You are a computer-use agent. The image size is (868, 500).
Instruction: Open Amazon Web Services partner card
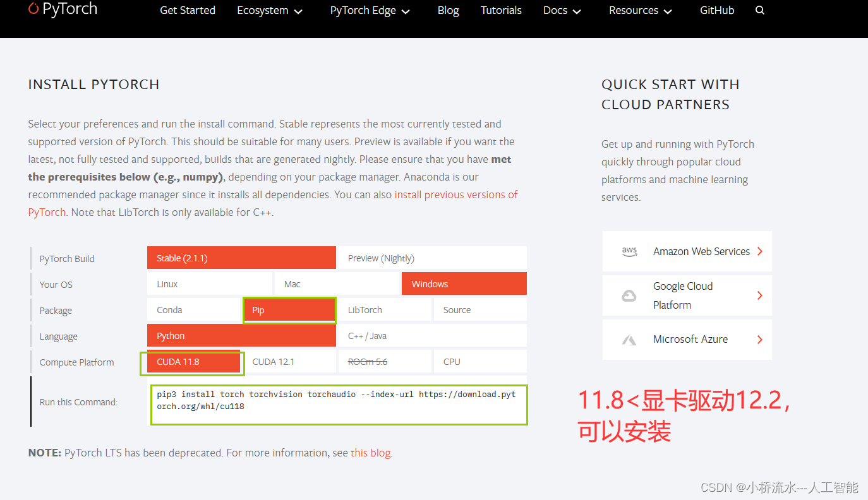pos(687,251)
